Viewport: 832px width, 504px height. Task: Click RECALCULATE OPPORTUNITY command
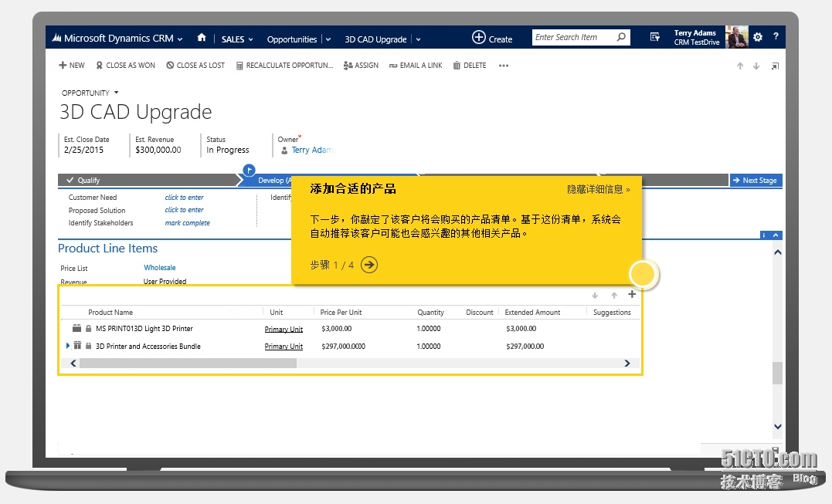pos(284,65)
